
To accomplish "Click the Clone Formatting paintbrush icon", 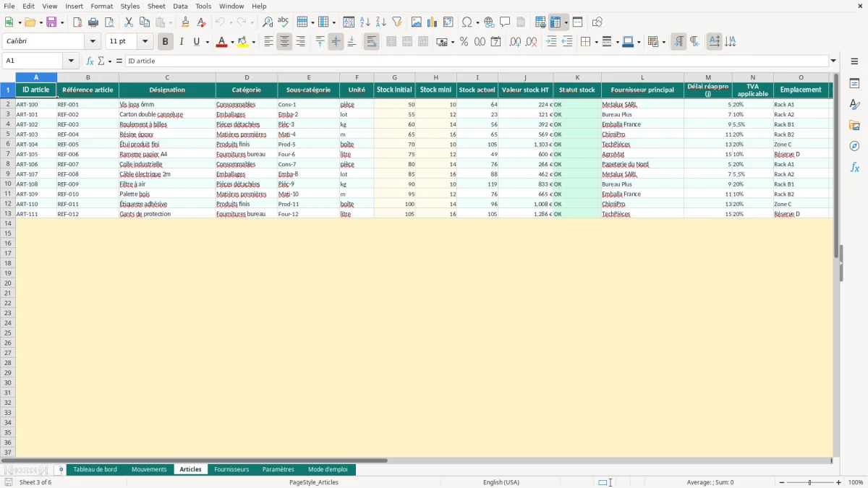I will coord(186,22).
